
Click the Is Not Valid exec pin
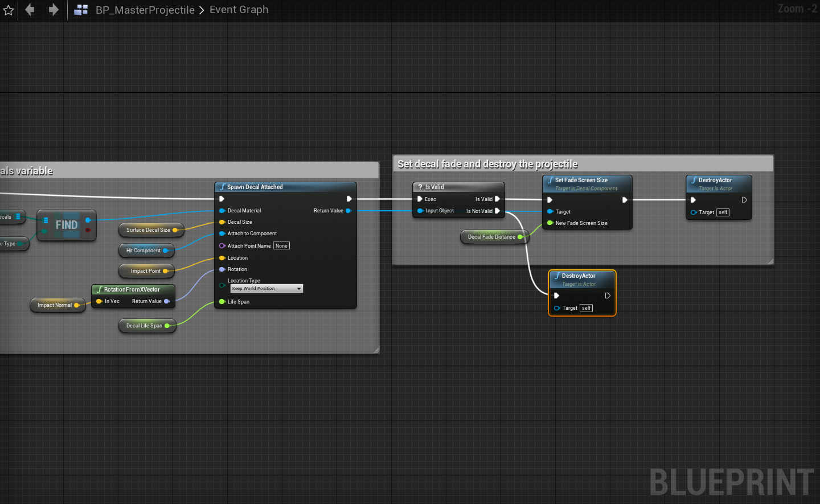497,211
